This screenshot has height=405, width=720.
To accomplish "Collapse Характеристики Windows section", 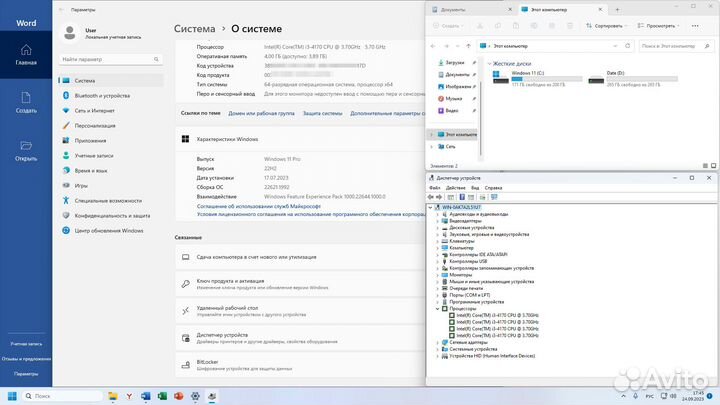I will point(300,139).
